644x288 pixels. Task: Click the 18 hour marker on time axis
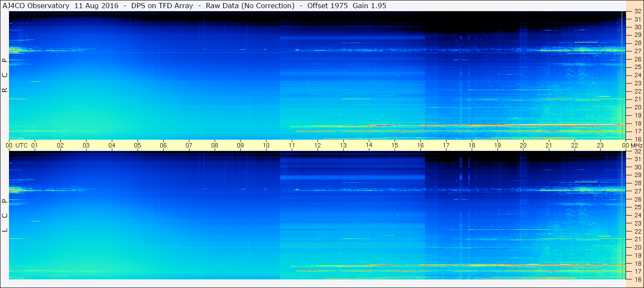click(472, 145)
